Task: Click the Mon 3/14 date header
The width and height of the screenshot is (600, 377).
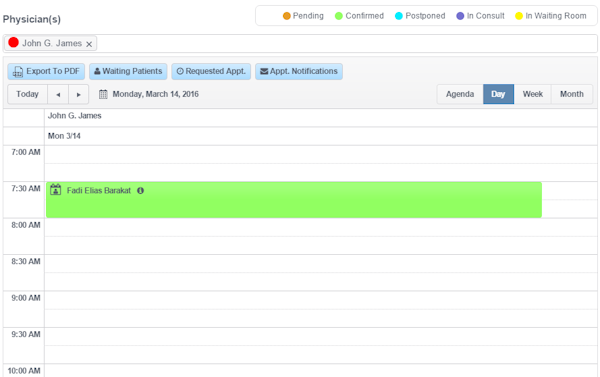Action: (x=321, y=136)
